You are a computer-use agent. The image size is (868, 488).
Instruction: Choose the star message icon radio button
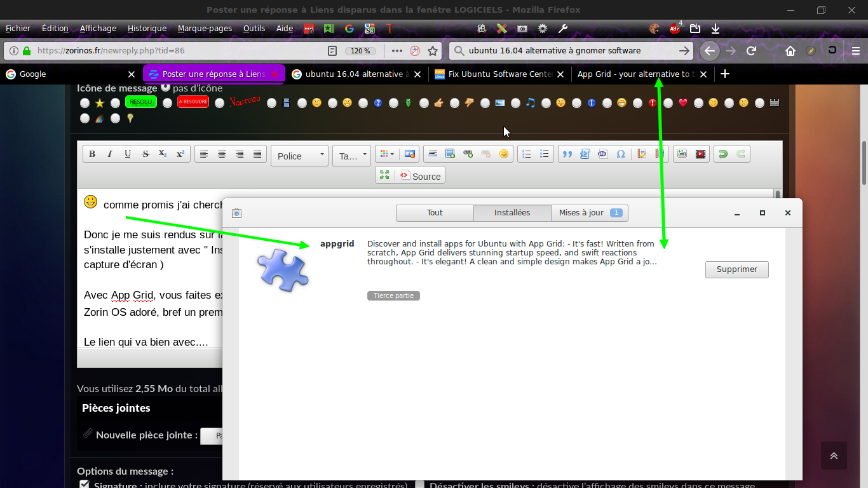click(x=85, y=103)
